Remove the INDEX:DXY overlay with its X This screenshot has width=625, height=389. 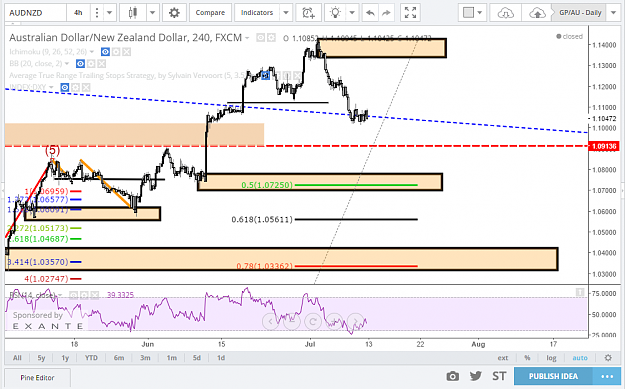click(x=86, y=87)
